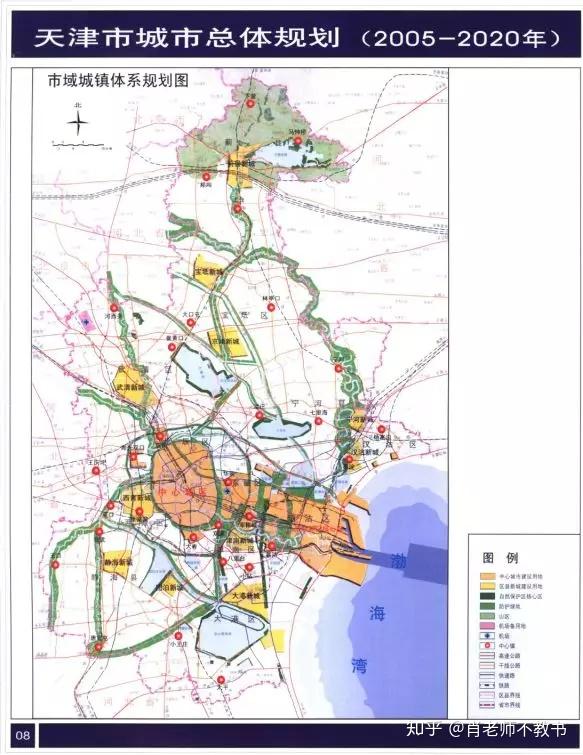Click the red town marker at 崔黄口
The width and height of the screenshot is (583, 755).
coord(174,348)
